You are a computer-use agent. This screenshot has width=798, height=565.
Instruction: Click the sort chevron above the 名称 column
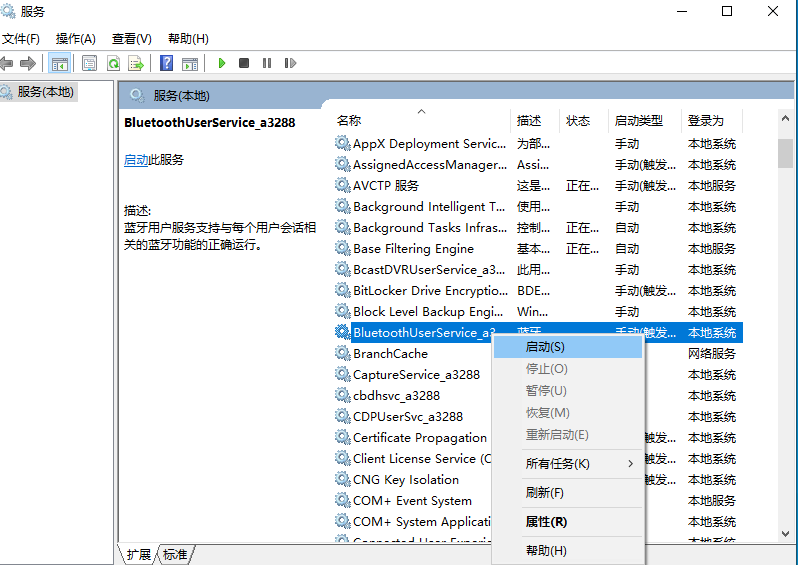click(x=421, y=111)
